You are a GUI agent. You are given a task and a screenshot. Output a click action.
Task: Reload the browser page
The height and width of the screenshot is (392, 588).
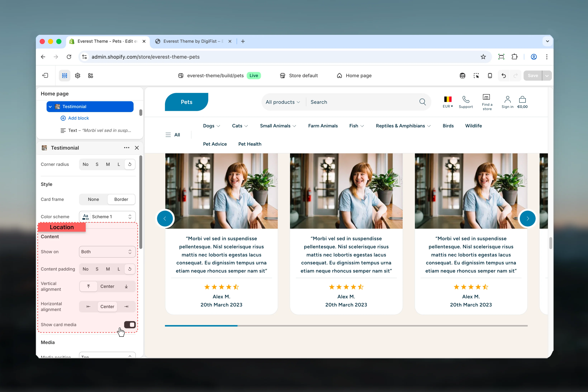69,57
